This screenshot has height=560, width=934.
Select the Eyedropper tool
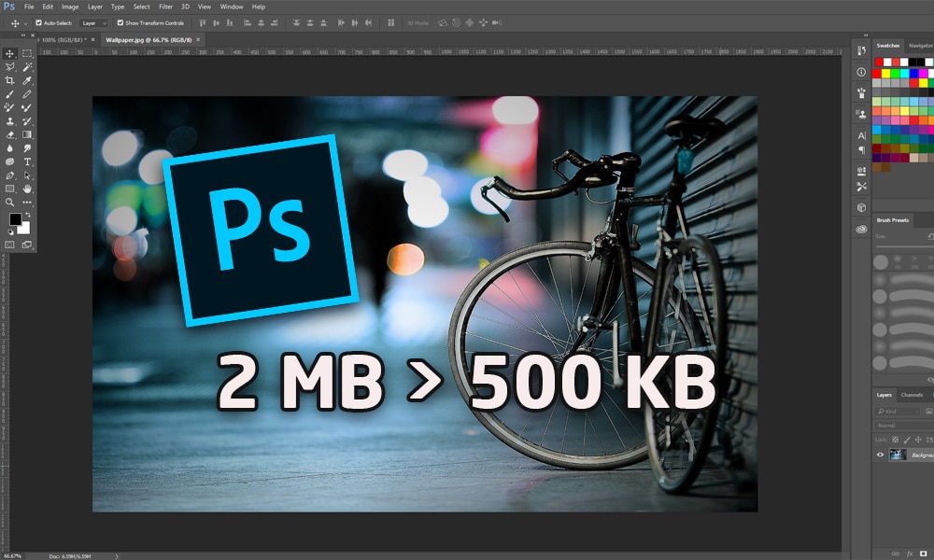click(27, 80)
